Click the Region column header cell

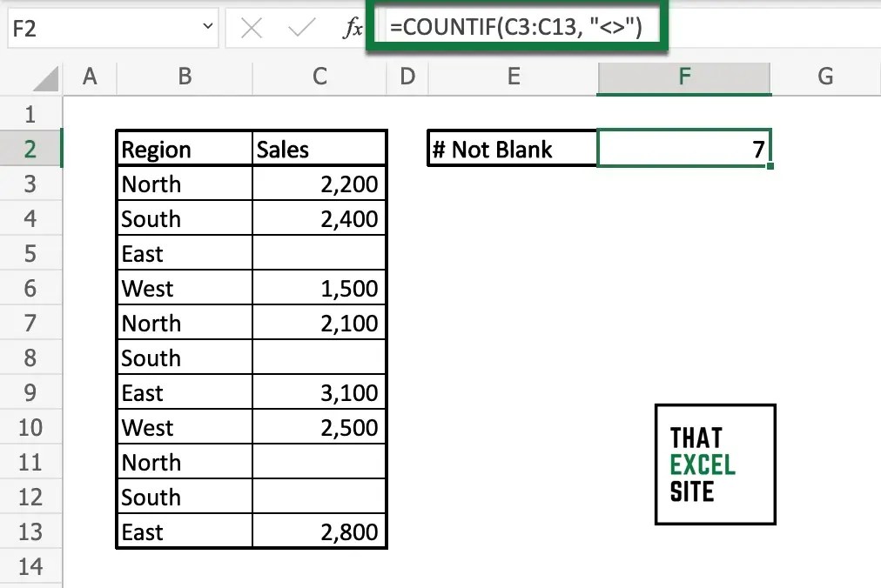(184, 148)
